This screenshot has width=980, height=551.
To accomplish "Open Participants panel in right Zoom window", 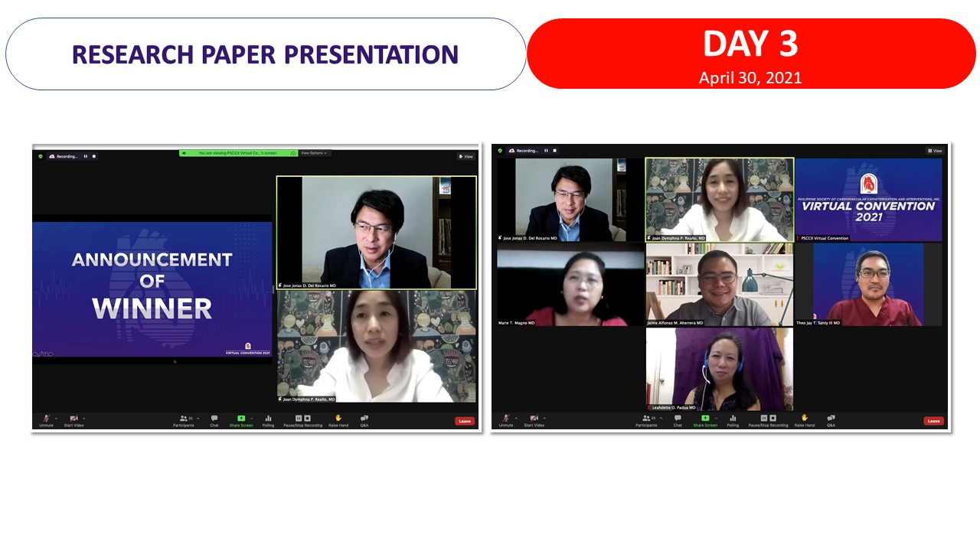I will pyautogui.click(x=646, y=419).
